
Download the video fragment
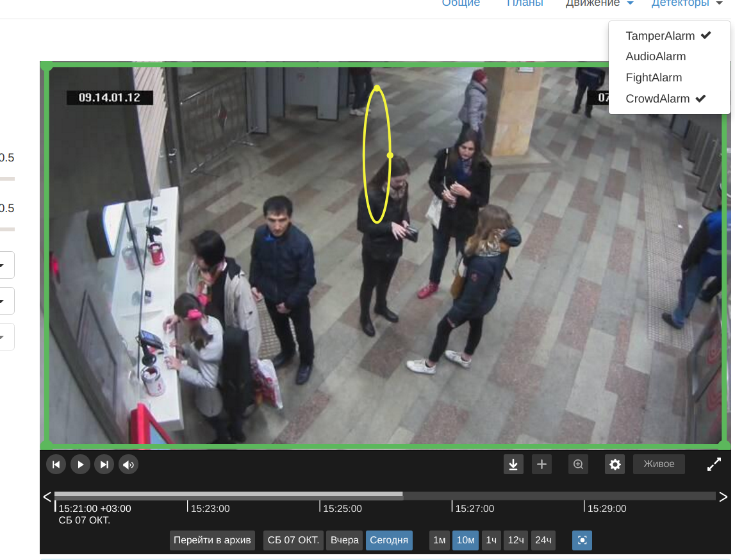click(513, 465)
